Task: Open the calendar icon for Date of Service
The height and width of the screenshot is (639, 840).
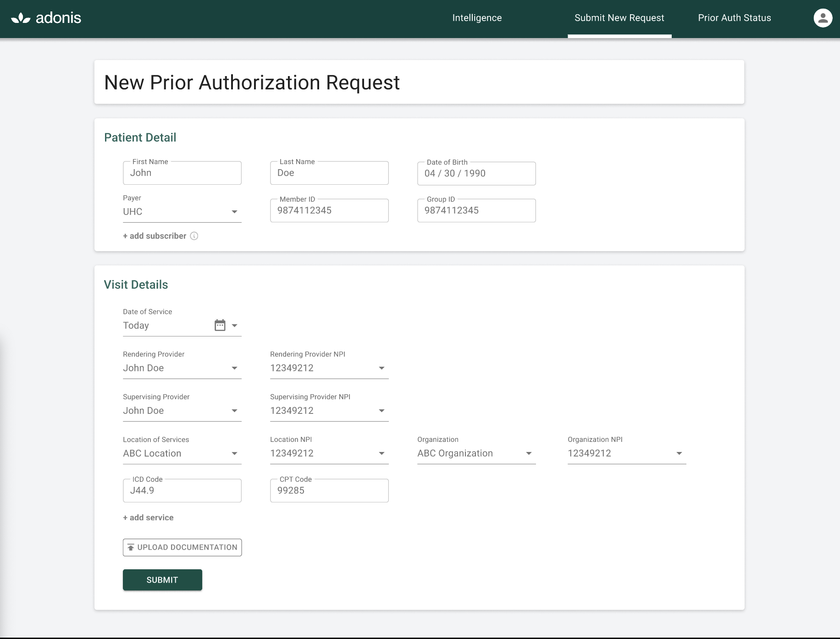Action: tap(221, 325)
